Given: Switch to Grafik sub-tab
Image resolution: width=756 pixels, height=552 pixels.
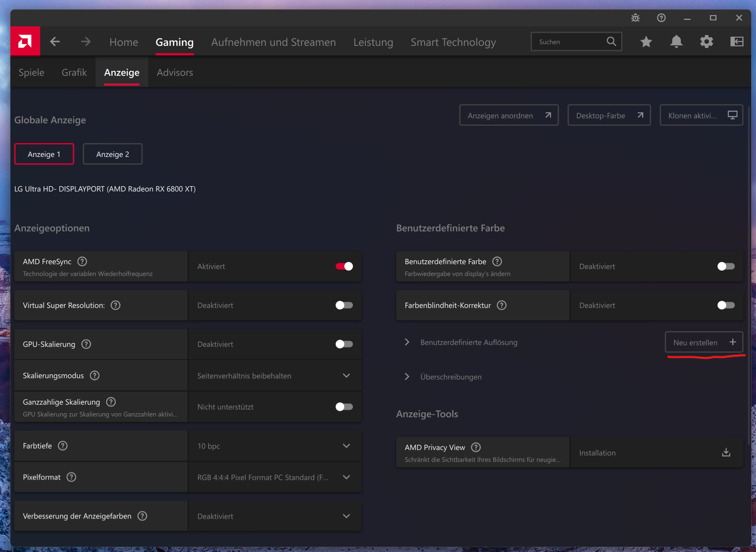Looking at the screenshot, I should pos(74,72).
